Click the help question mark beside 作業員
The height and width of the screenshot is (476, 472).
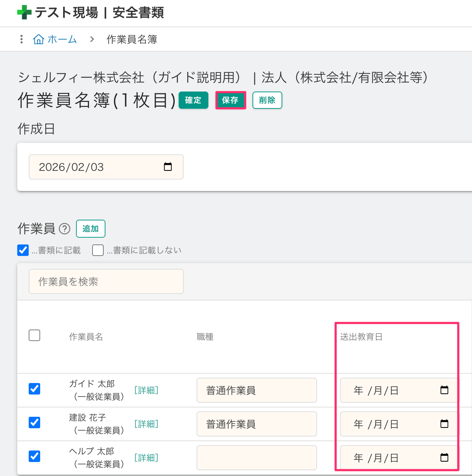coord(65,229)
